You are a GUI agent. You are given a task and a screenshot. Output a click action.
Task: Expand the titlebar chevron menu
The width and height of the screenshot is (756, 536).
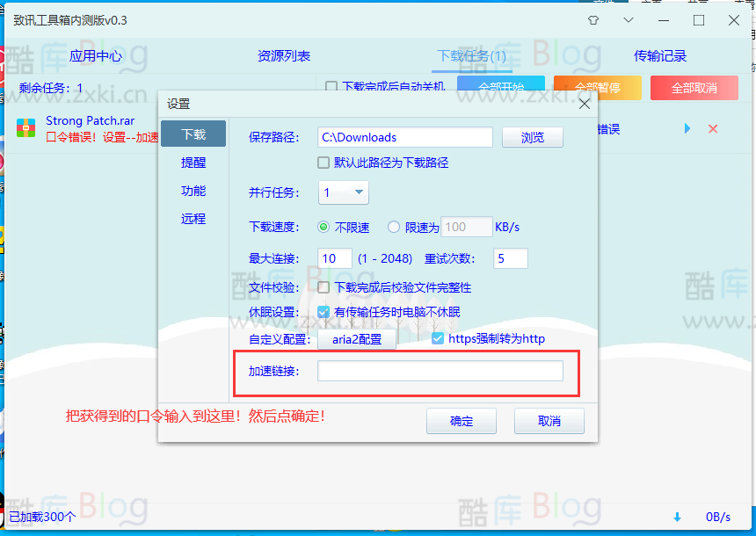coord(628,19)
